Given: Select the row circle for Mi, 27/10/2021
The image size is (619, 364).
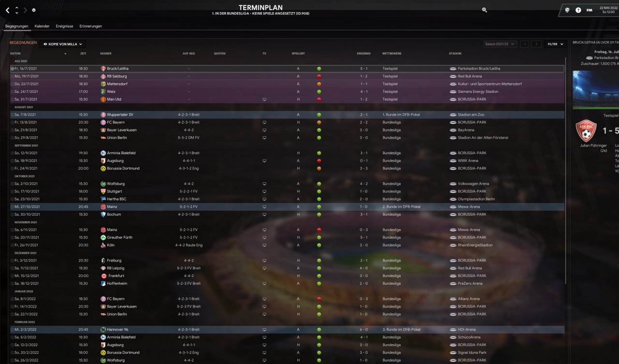Looking at the screenshot, I should (12, 207).
